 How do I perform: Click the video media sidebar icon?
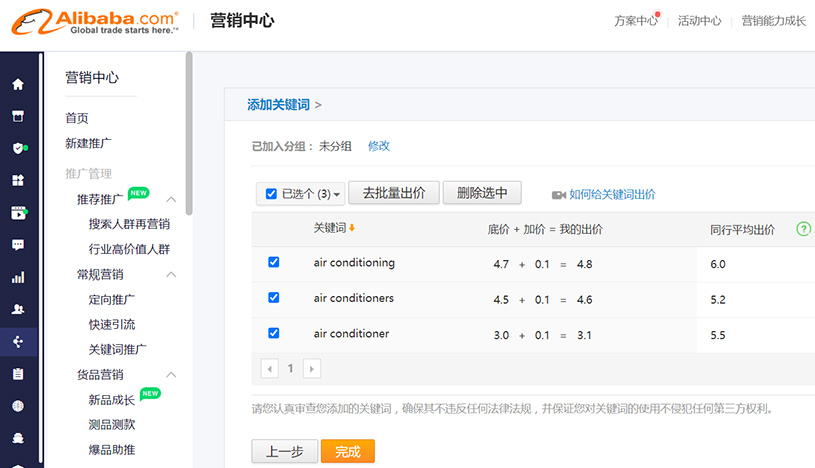tap(18, 213)
